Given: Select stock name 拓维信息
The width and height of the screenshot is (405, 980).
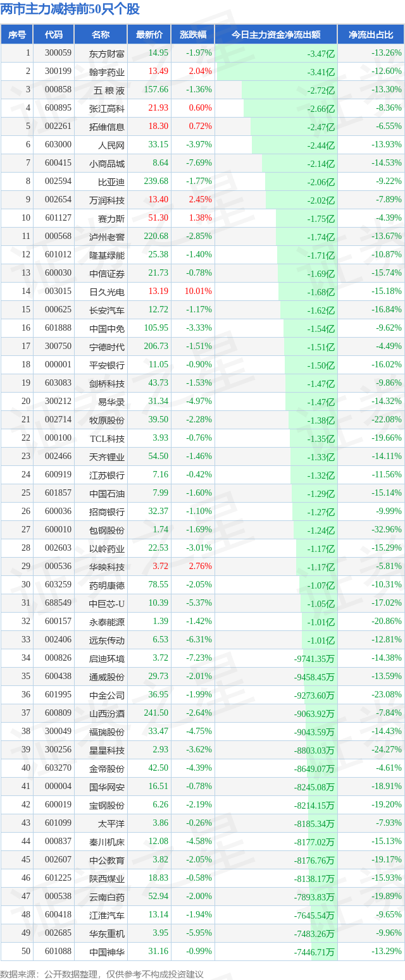Looking at the screenshot, I should (107, 126).
